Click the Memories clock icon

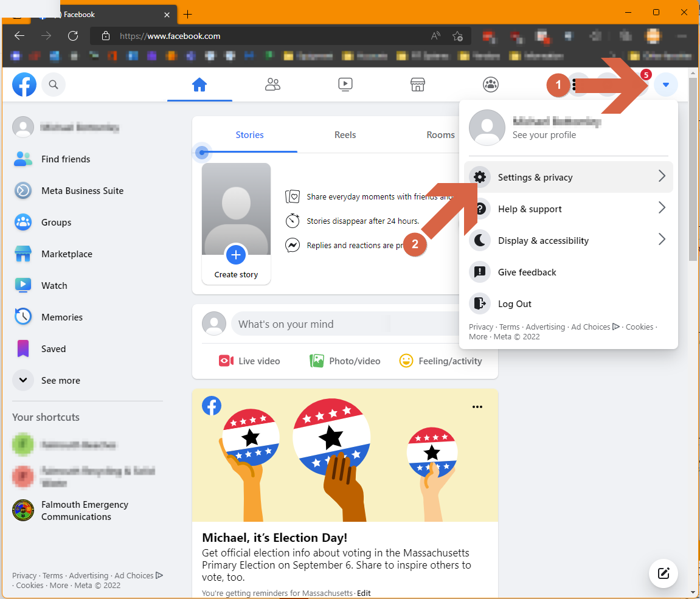pyautogui.click(x=23, y=317)
